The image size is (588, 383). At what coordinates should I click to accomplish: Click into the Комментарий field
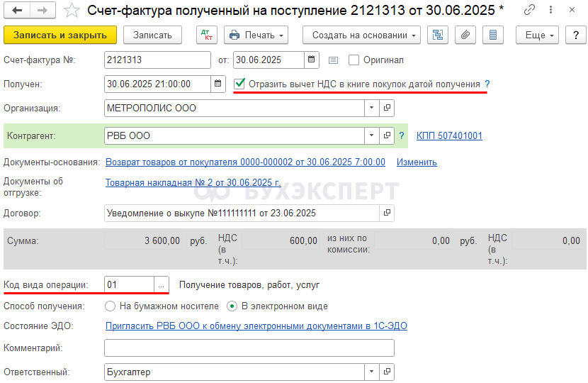point(249,348)
